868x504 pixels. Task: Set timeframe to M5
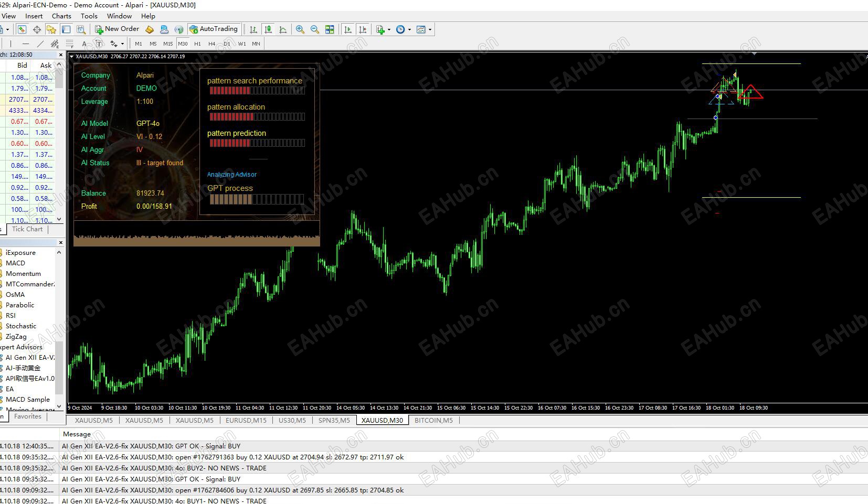tap(153, 44)
